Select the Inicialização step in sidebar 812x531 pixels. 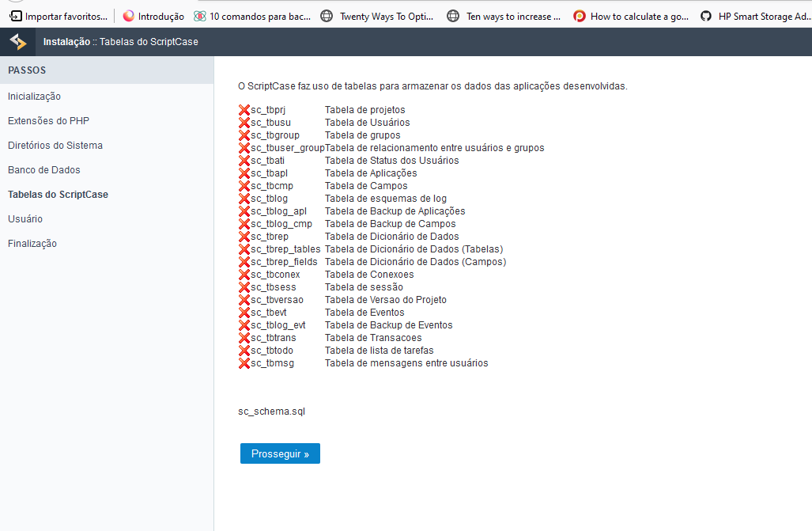click(x=34, y=97)
